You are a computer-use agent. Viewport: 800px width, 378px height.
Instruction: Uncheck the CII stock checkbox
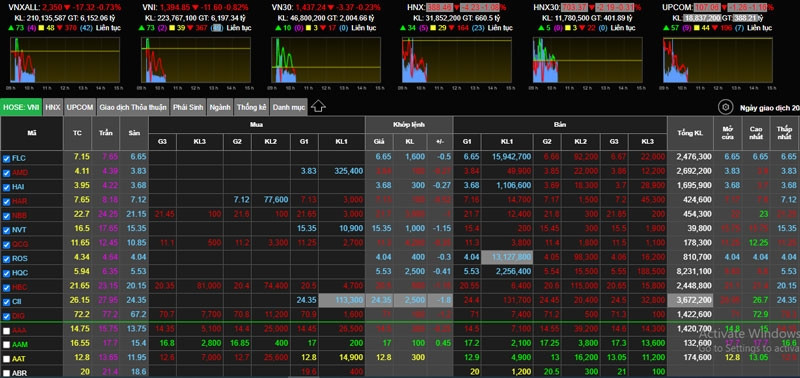(7, 301)
